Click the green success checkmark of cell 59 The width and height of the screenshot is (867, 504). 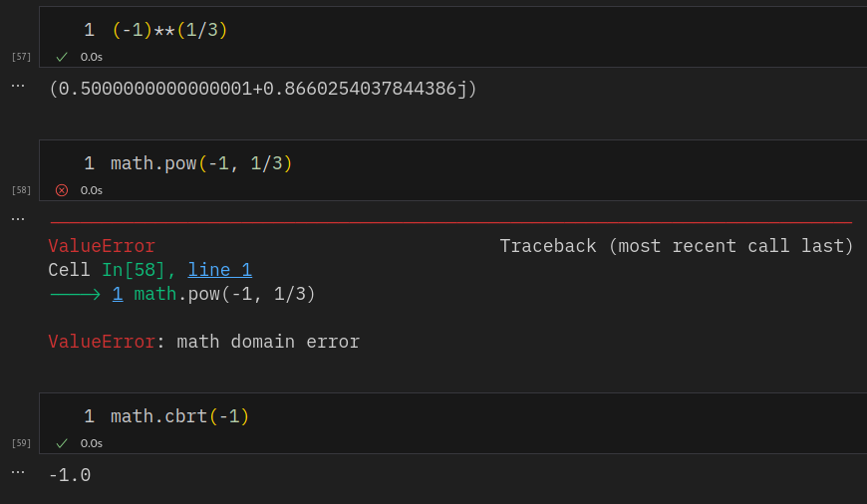[62, 443]
